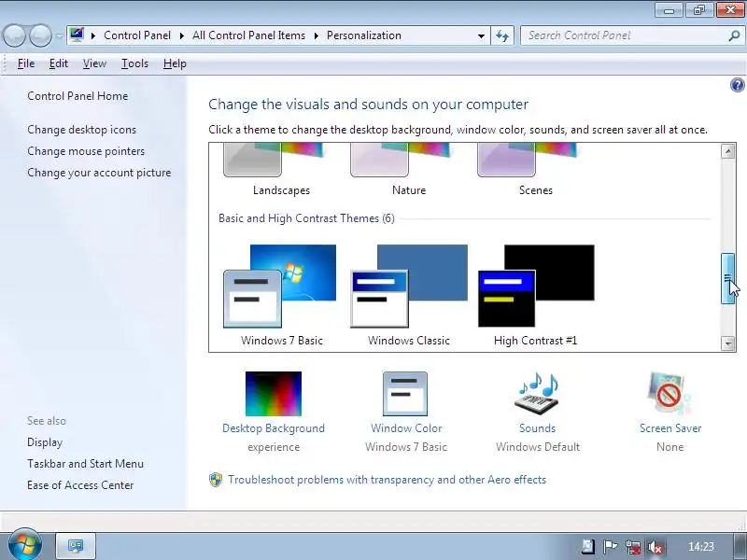The height and width of the screenshot is (560, 747).
Task: Open Desktop Background settings icon
Action: 274,394
